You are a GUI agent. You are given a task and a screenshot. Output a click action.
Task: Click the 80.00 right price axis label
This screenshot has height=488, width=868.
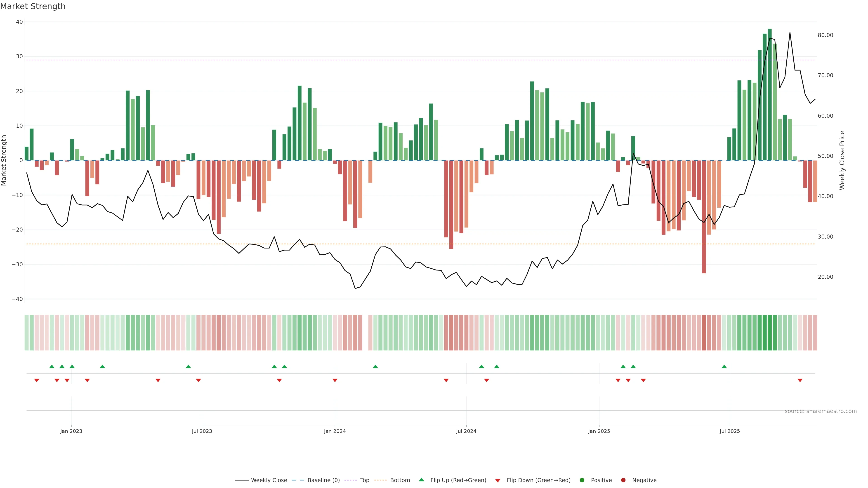click(x=825, y=35)
